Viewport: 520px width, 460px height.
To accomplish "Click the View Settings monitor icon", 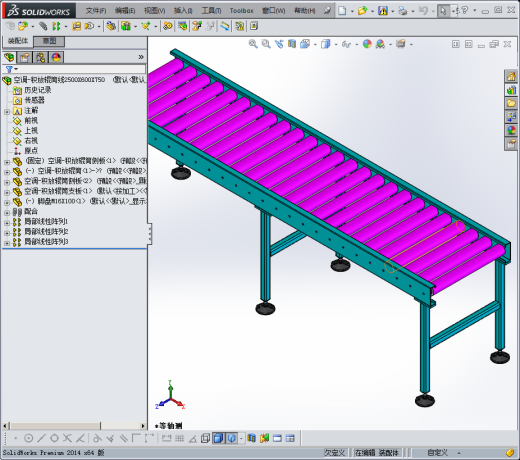I will point(401,44).
